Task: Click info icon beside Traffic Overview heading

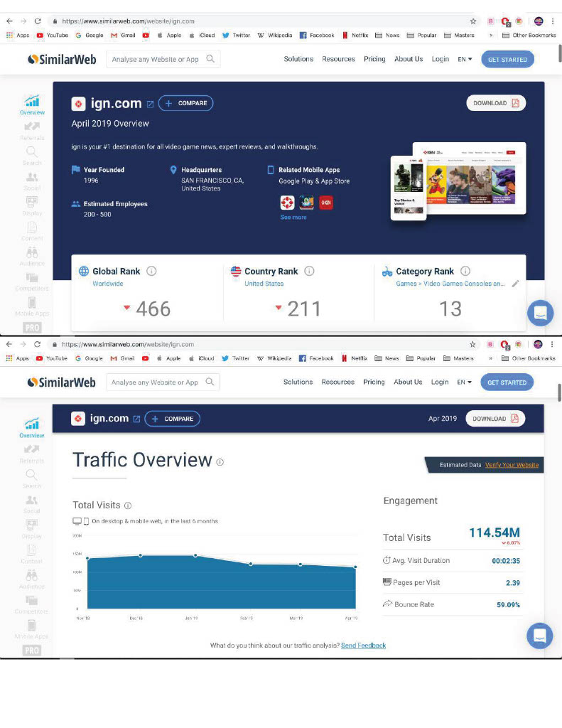Action: [x=220, y=462]
